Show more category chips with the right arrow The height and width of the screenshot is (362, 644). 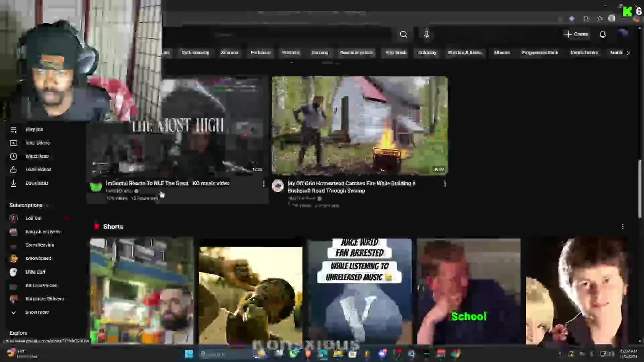(x=628, y=52)
